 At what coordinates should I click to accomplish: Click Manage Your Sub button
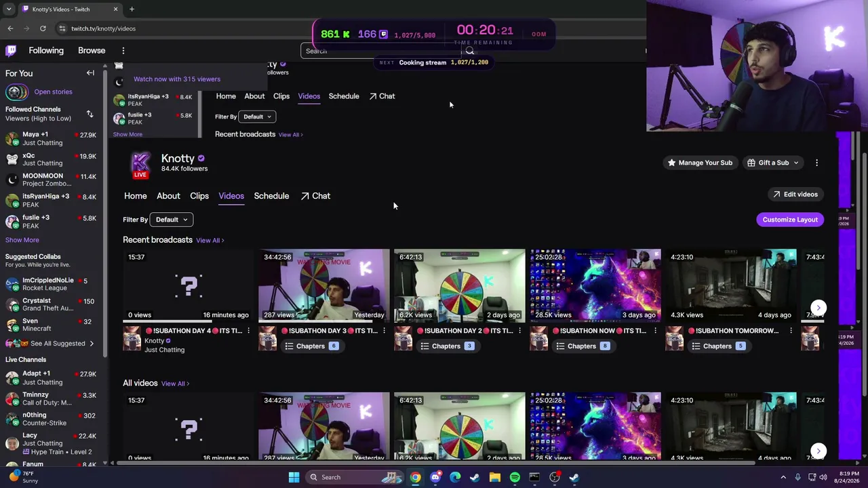point(699,163)
